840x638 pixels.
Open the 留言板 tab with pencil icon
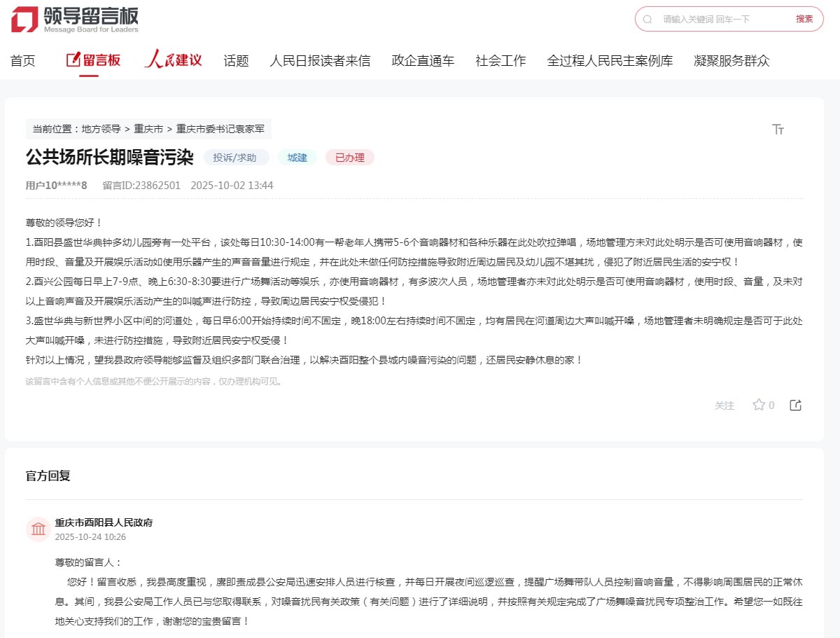click(x=93, y=60)
